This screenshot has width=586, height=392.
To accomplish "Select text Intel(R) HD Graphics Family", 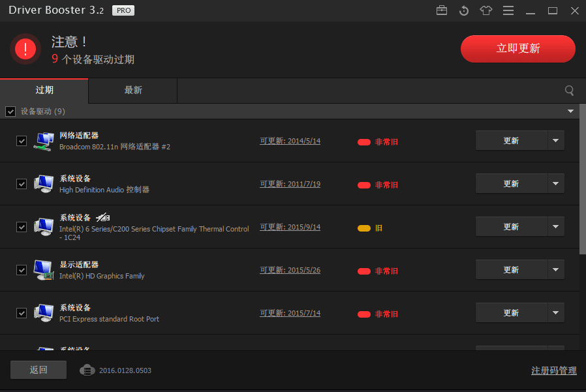I will click(102, 276).
